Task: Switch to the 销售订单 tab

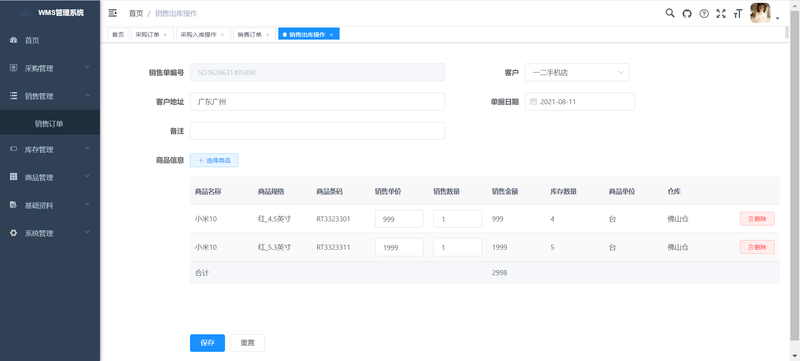Action: coord(254,34)
